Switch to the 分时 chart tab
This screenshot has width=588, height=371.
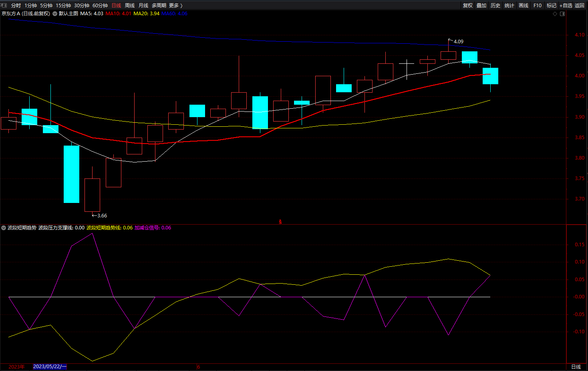[x=16, y=6]
